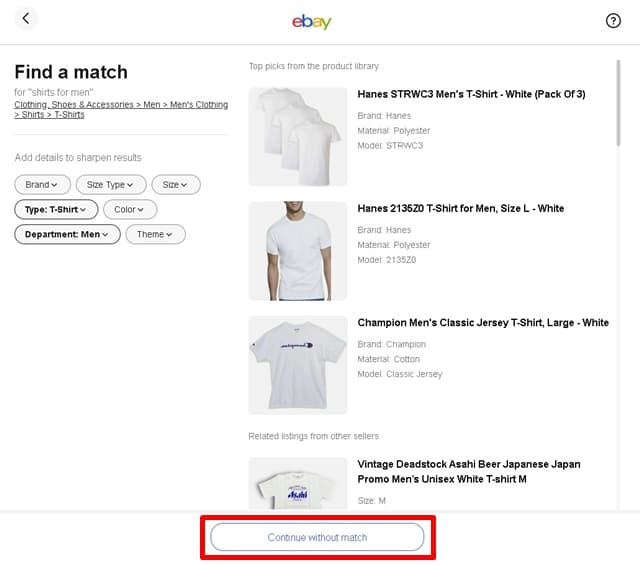Expand the Color filter dropdown

click(129, 209)
